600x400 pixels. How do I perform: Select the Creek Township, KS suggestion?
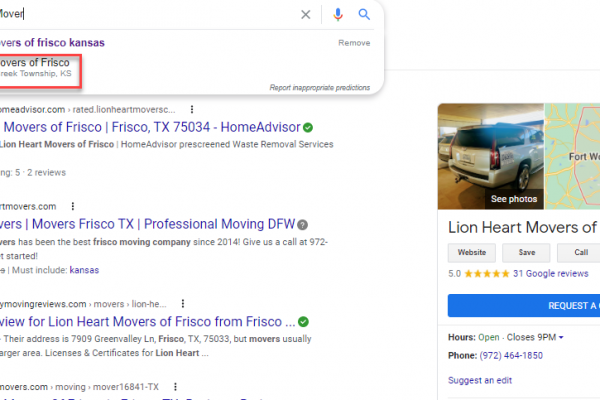point(38,68)
